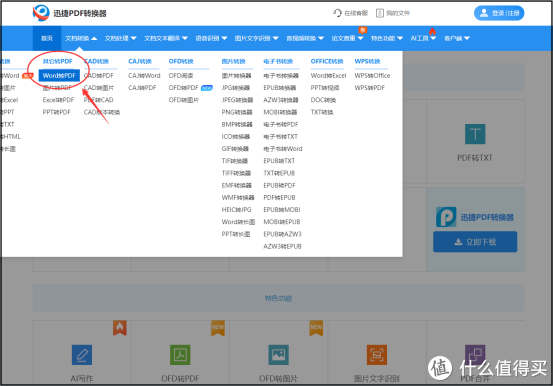Click the 其它转PDF column header
The width and height of the screenshot is (553, 386).
point(57,61)
